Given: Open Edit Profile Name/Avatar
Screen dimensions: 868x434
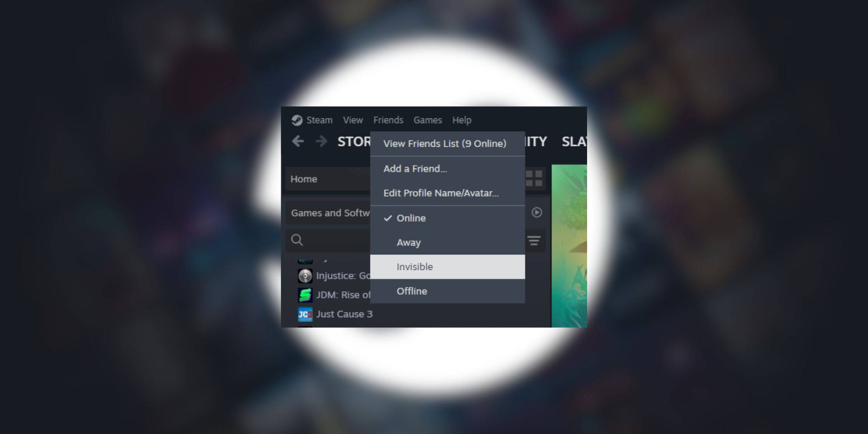Looking at the screenshot, I should [x=441, y=193].
